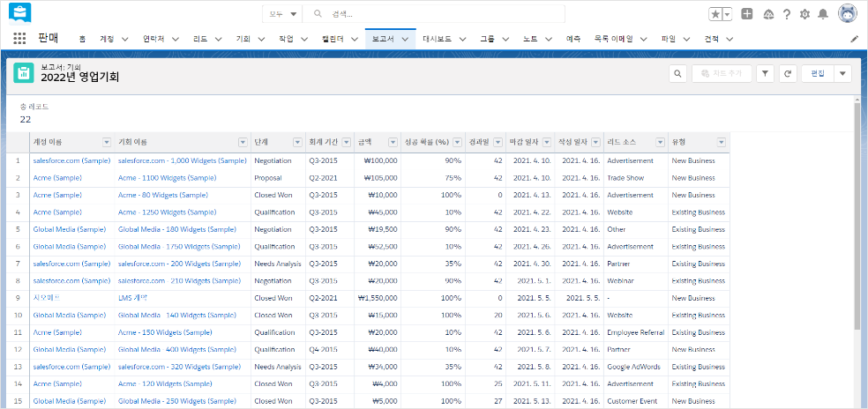Open the 모두 search scope dropdown
Screen dimensions: 868x409
click(x=282, y=14)
